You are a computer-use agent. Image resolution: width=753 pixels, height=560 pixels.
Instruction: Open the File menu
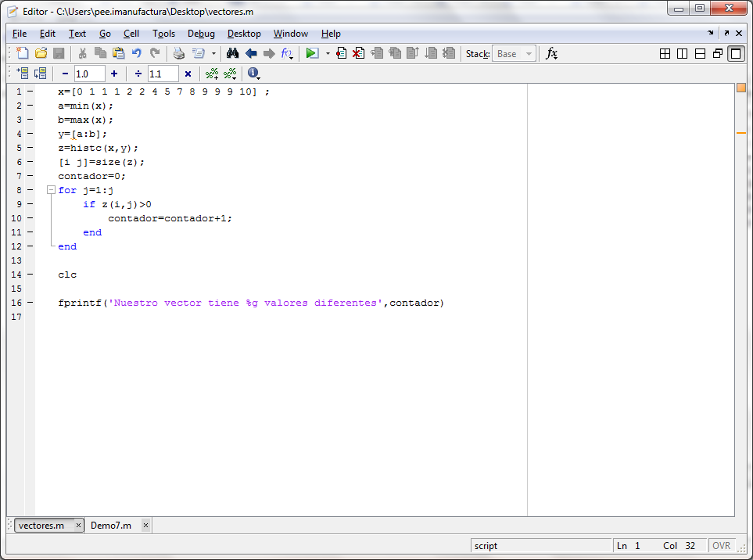20,34
